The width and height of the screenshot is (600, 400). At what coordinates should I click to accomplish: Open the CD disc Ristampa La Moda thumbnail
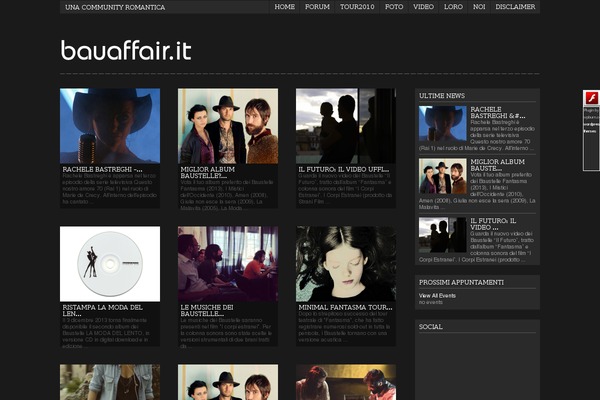(110, 264)
